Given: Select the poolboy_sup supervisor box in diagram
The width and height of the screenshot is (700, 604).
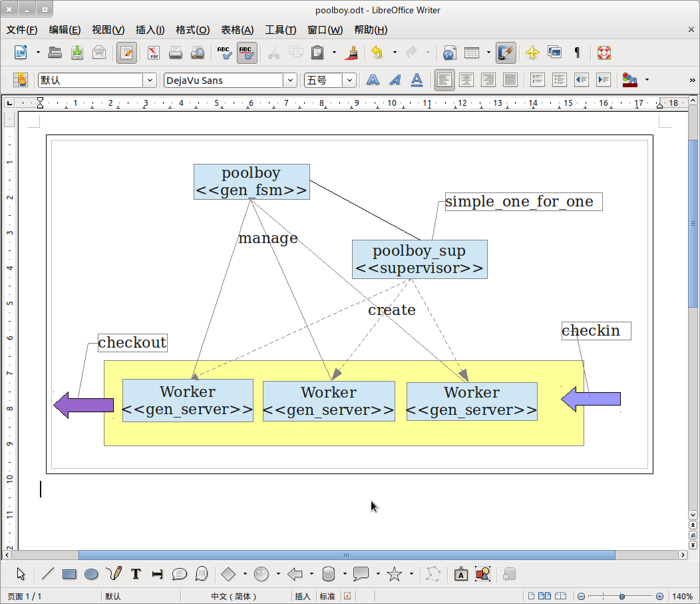Looking at the screenshot, I should (x=419, y=260).
